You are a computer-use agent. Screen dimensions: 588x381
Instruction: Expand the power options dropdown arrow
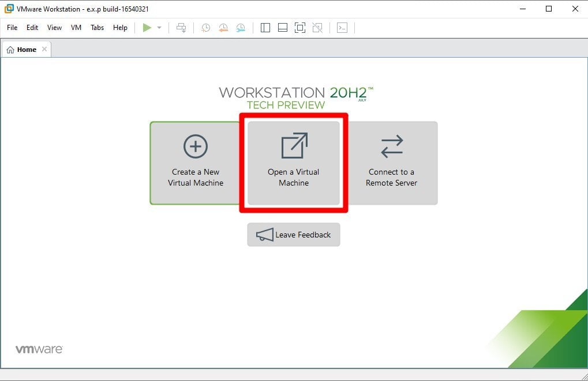[x=159, y=27]
